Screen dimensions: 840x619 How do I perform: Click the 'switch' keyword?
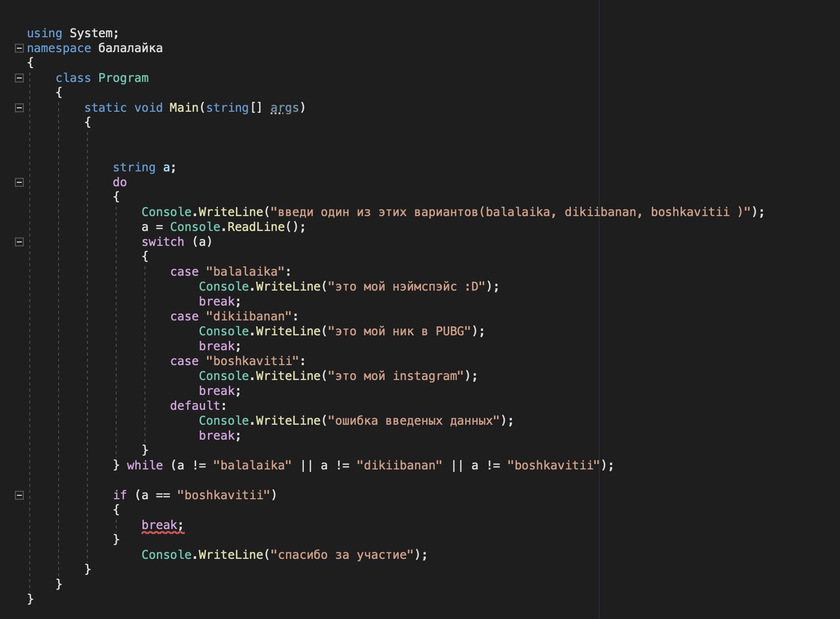(x=163, y=242)
